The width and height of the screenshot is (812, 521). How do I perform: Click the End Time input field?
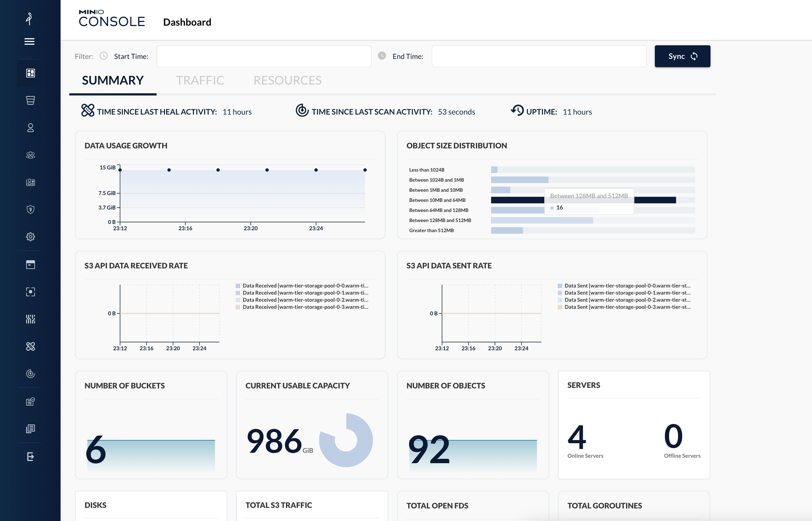[x=539, y=56]
